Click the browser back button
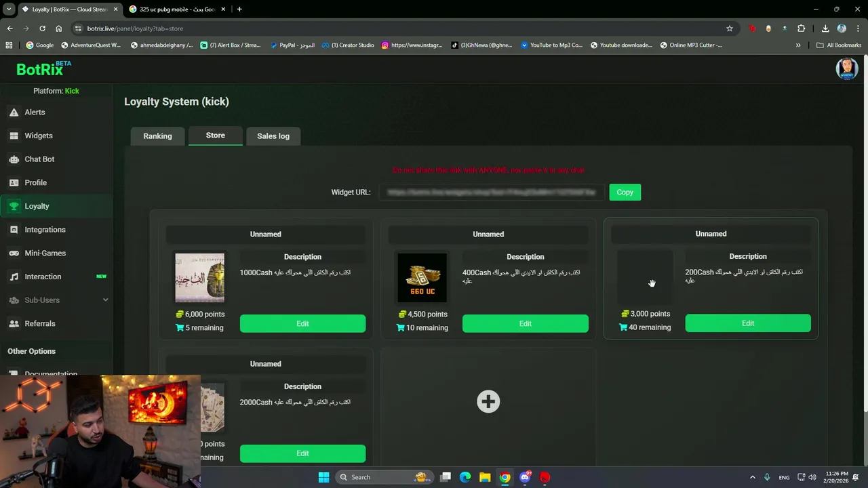868x488 pixels. click(9, 28)
